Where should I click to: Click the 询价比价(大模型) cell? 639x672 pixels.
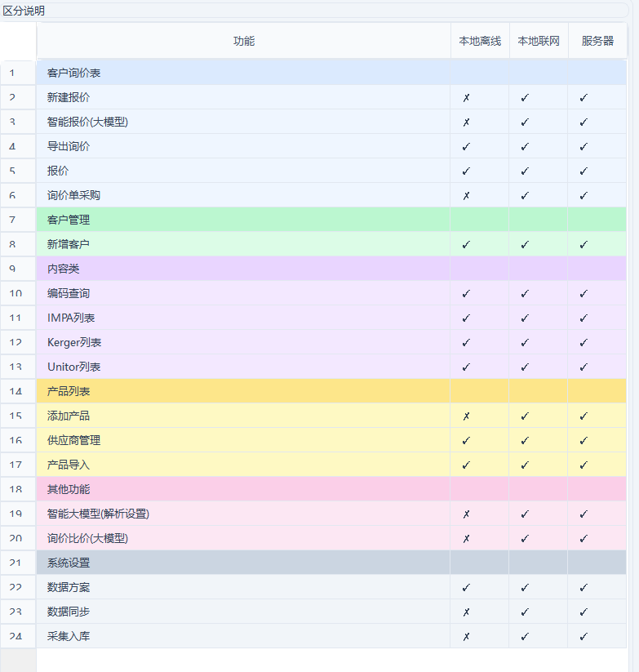tap(243, 538)
